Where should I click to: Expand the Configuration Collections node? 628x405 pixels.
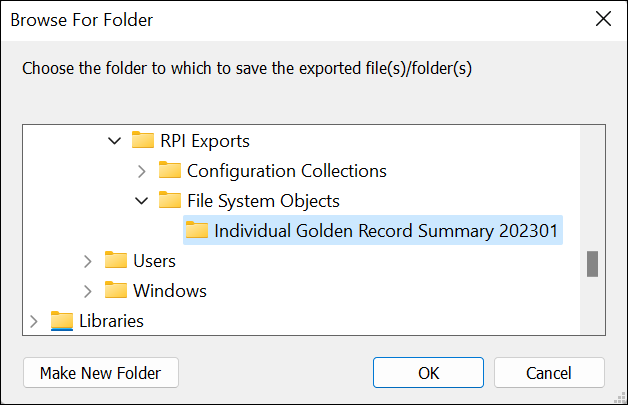click(x=141, y=171)
